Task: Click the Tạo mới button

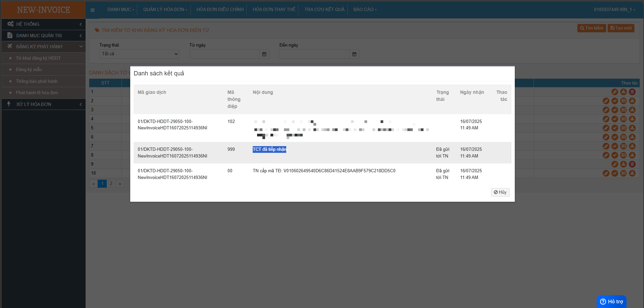Action: (x=621, y=28)
